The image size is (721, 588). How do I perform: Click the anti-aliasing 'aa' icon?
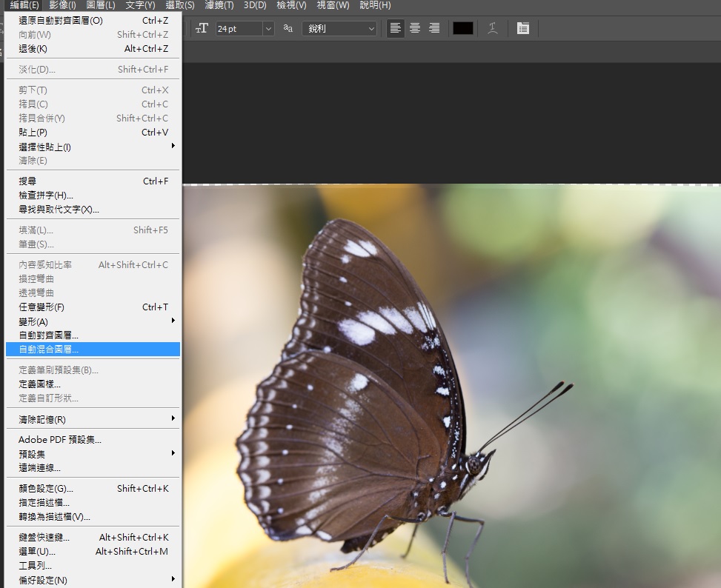pos(288,28)
